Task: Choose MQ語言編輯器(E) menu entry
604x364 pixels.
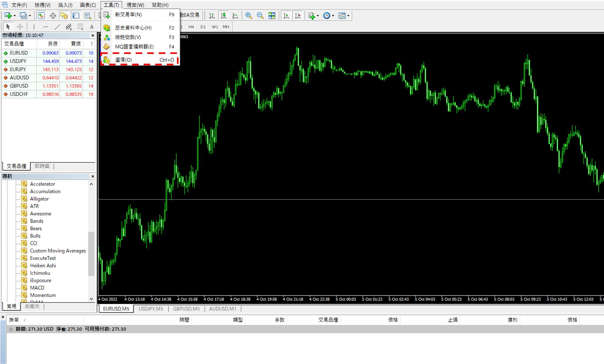Action: tap(140, 47)
